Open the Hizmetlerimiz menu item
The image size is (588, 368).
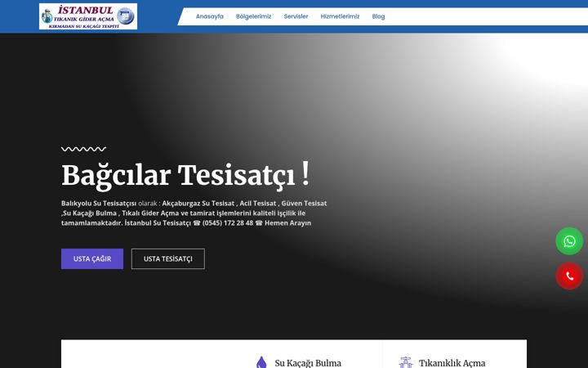click(340, 16)
